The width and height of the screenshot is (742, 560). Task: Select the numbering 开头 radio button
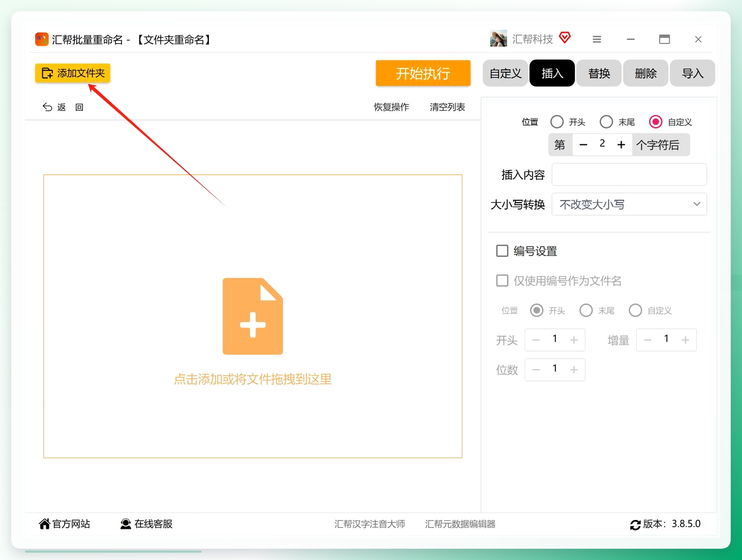coord(536,310)
